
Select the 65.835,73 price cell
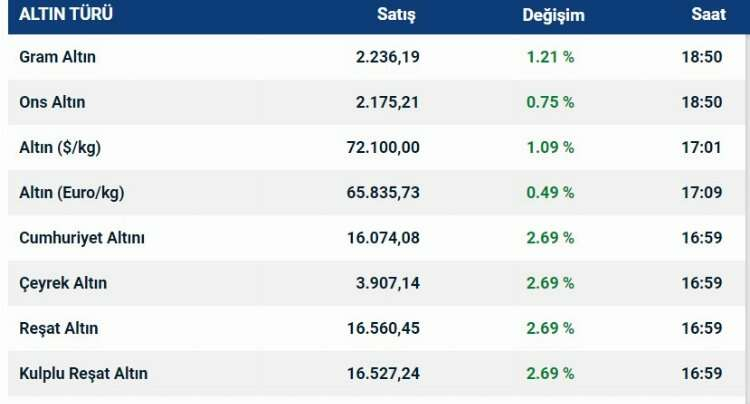pyautogui.click(x=383, y=192)
